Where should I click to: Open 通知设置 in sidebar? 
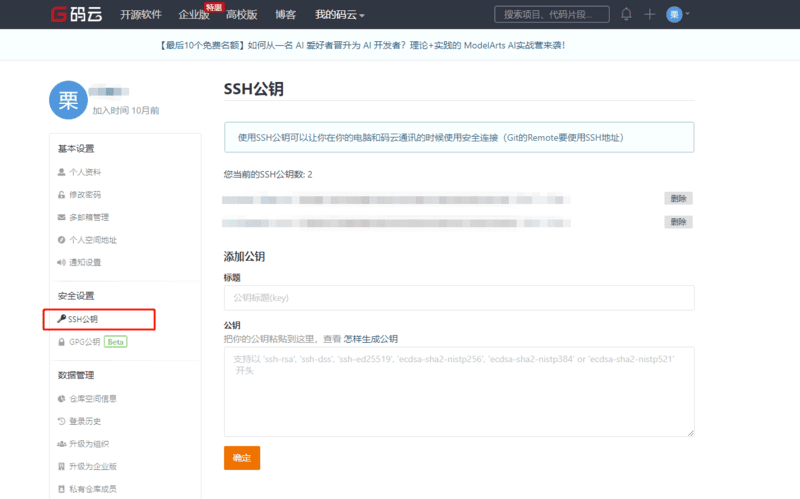point(84,262)
